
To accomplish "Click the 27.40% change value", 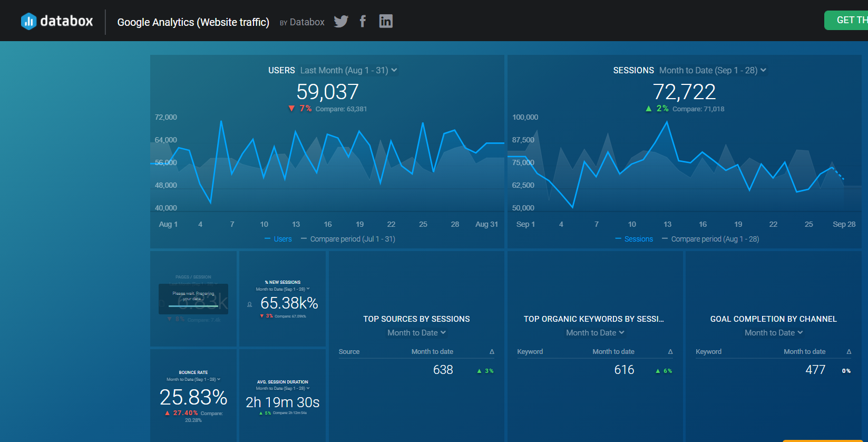I will click(x=186, y=413).
